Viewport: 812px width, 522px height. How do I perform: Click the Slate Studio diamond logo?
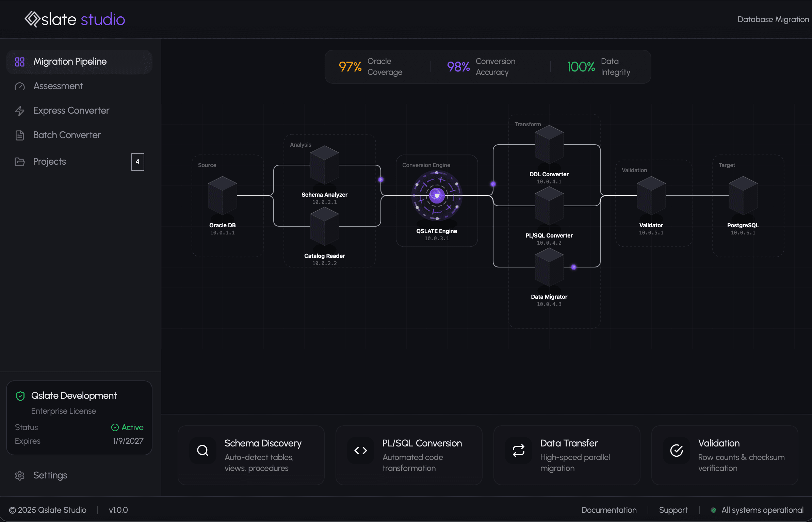tap(33, 19)
